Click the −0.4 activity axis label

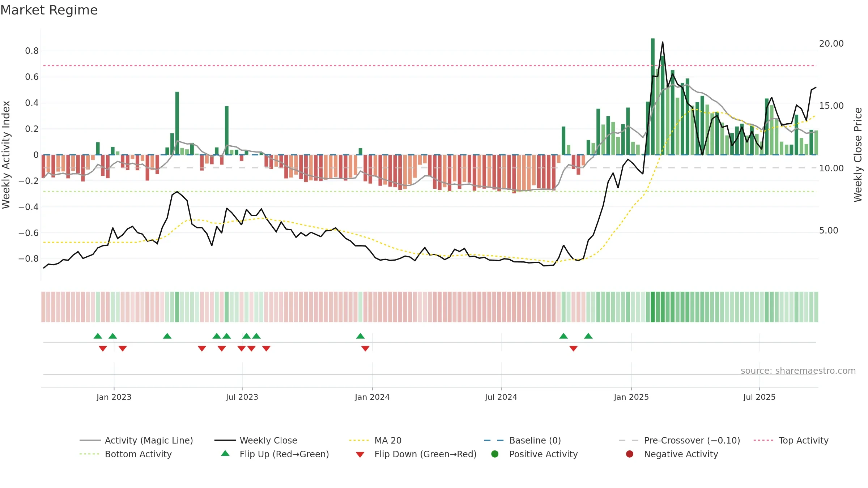pyautogui.click(x=29, y=207)
